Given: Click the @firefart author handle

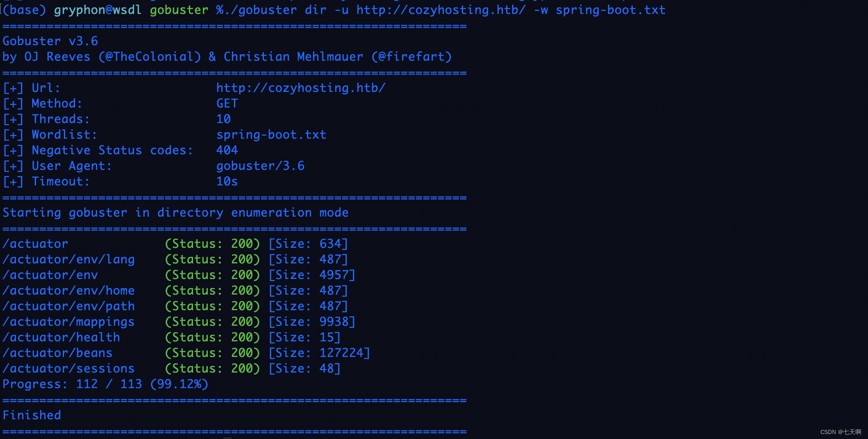Looking at the screenshot, I should 411,57.
